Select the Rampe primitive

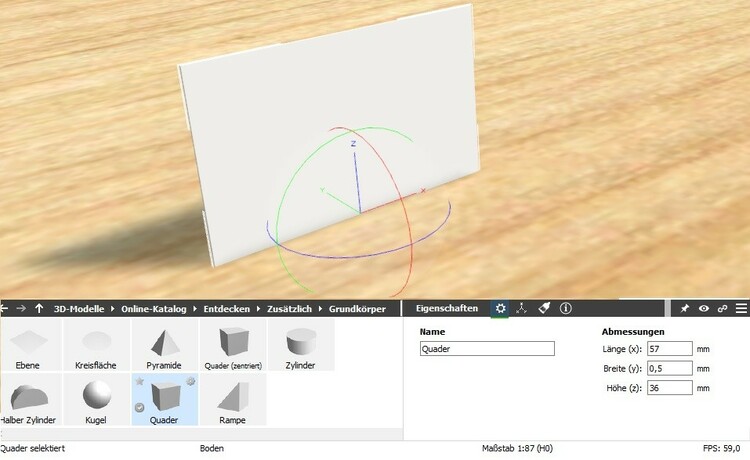233,400
